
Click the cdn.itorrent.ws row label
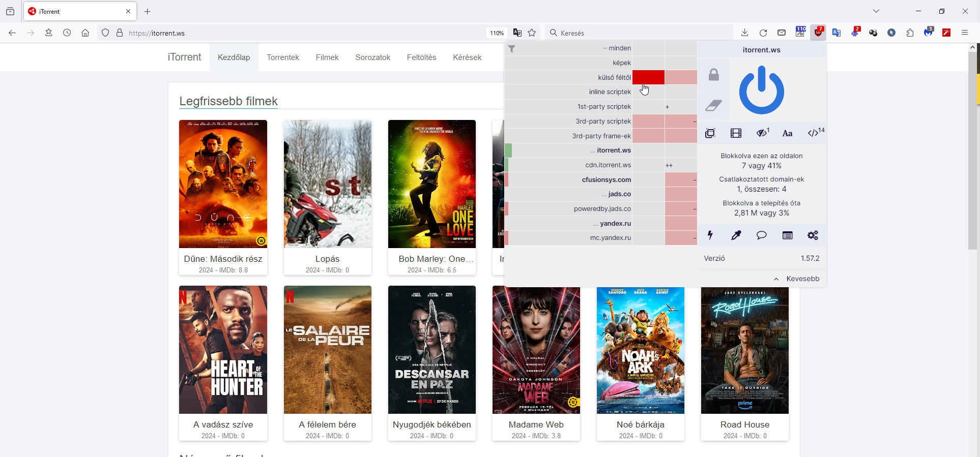click(608, 165)
